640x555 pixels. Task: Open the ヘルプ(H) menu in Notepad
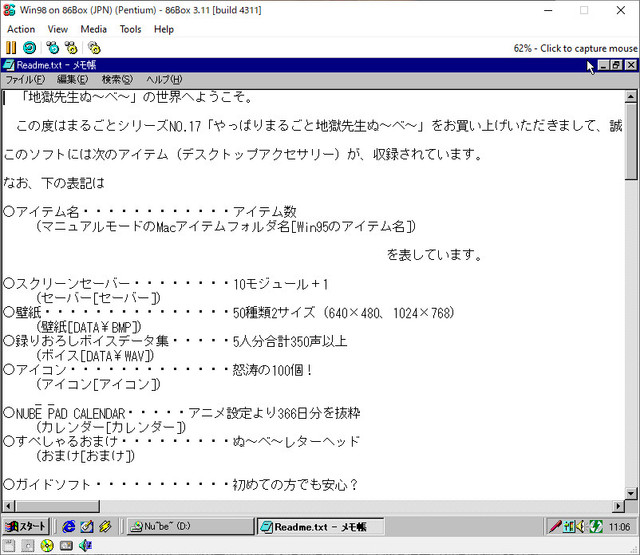(164, 79)
